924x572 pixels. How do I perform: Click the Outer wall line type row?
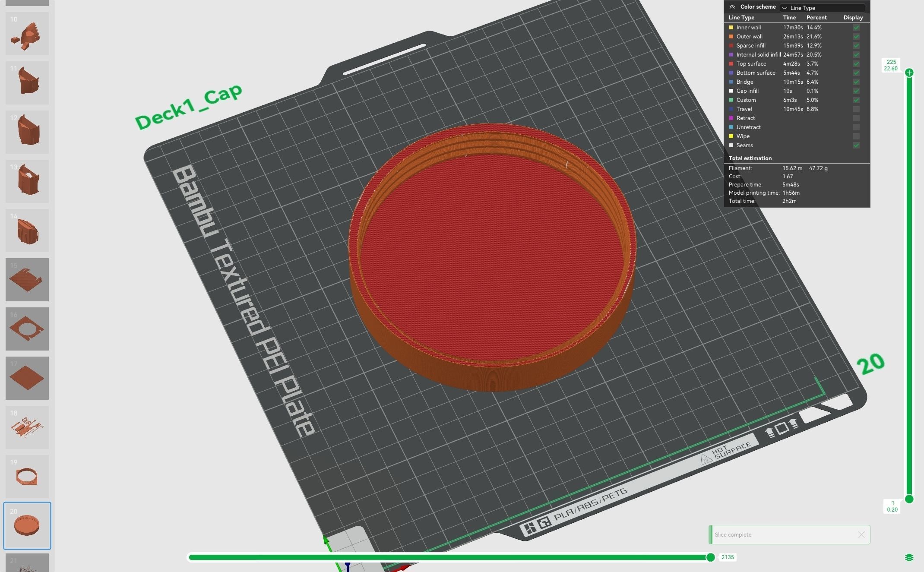click(x=749, y=37)
